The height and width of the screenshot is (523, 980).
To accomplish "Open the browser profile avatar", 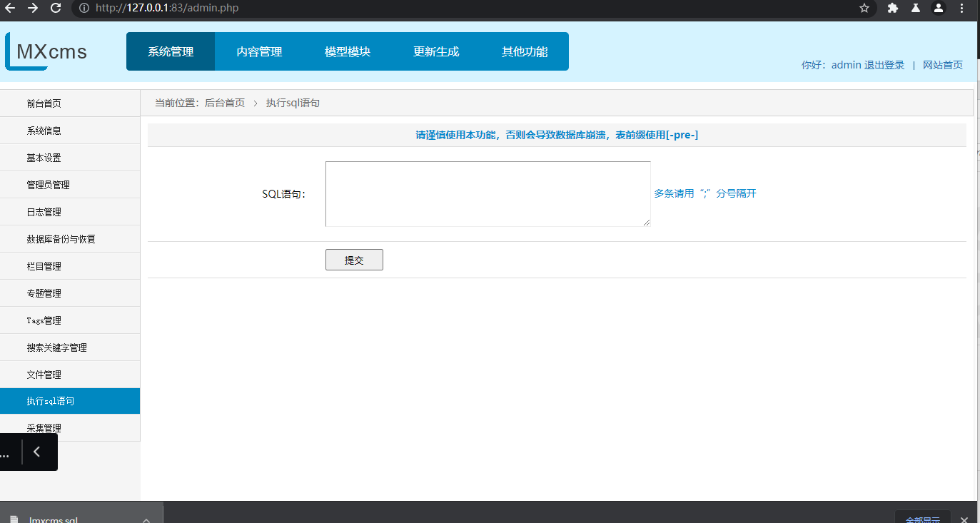I will pos(939,8).
